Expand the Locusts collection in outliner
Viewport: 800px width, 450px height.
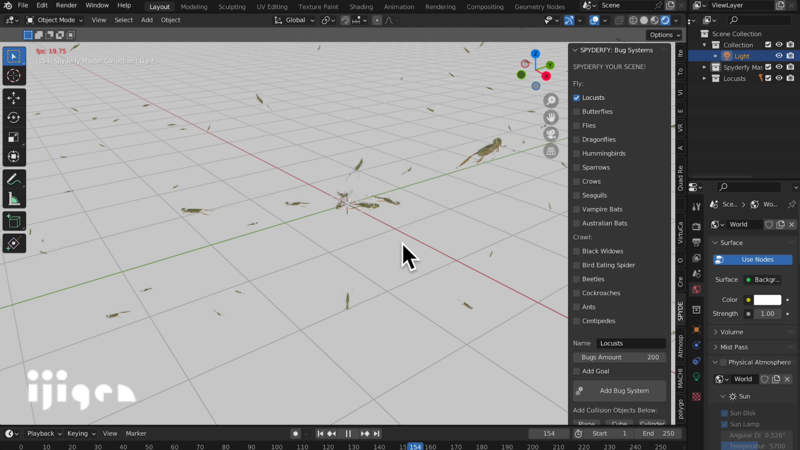click(705, 79)
